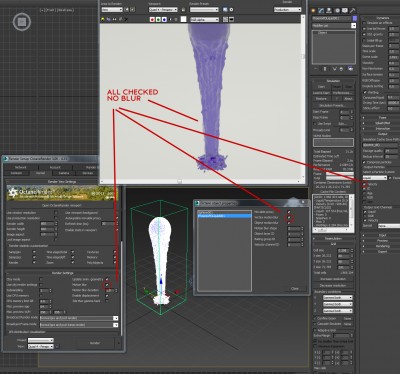Toggle Vector motion blur checkbox in object properties
Viewport: 400px width, 374px height.
click(x=289, y=217)
